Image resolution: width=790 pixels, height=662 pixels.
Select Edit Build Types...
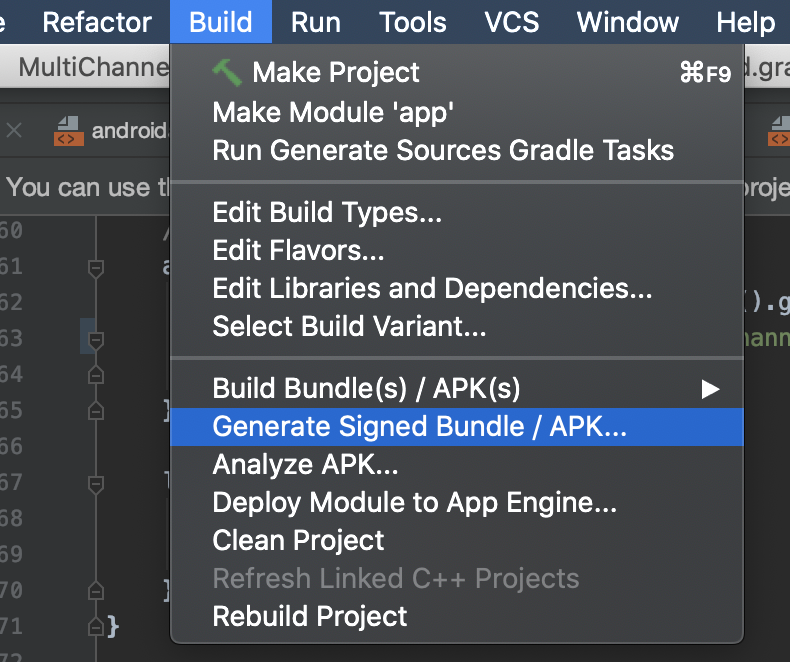coord(327,212)
